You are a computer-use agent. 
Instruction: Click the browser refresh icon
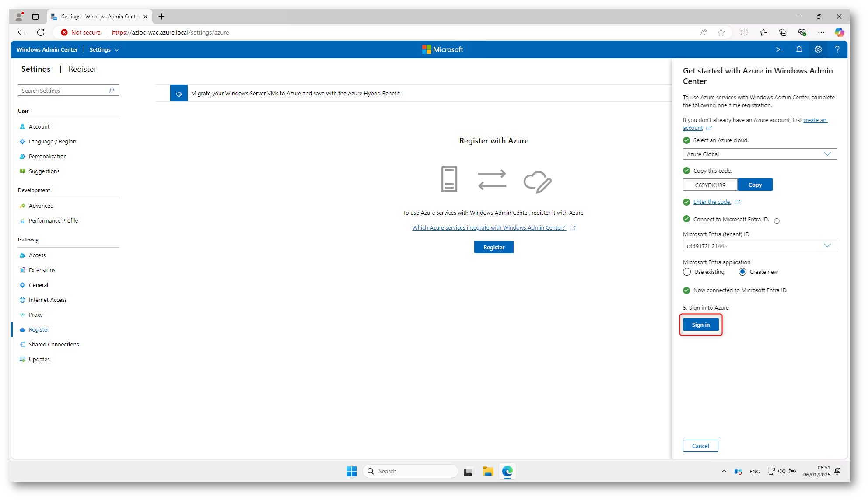41,32
